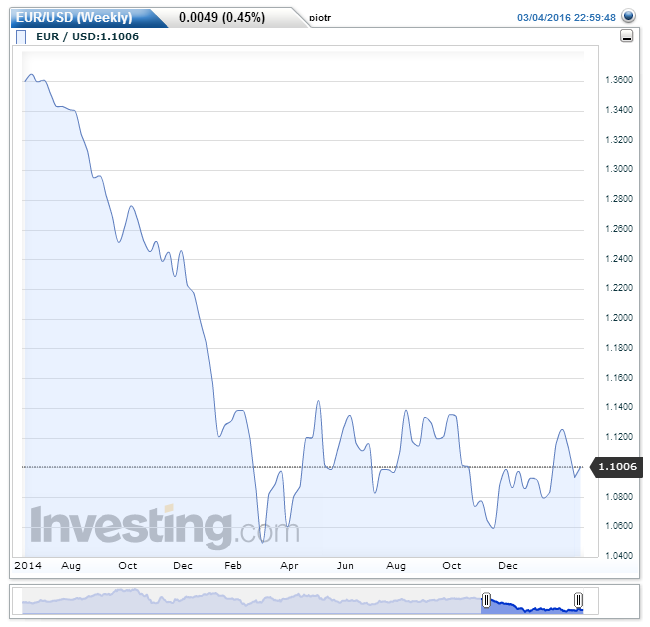The height and width of the screenshot is (627, 650).
Task: Toggle the EUR / USD series legend box
Action: coord(21,37)
